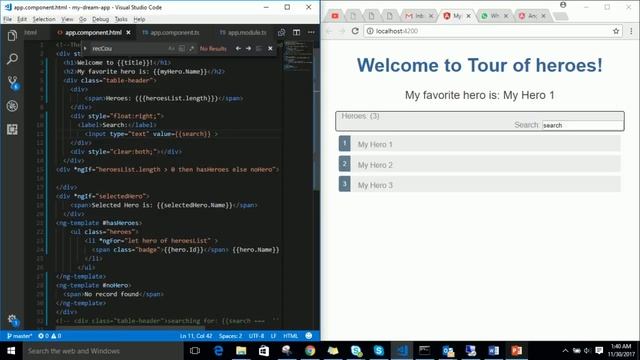This screenshot has width=640, height=360.
Task: Open the Debug view in VS Code
Action: [12, 106]
